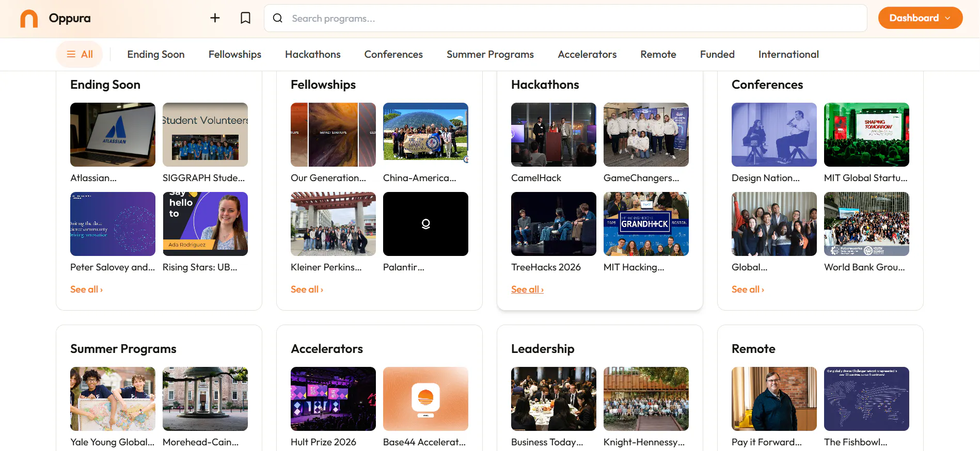The height and width of the screenshot is (451, 980).
Task: Open Pay it Forward thumbnail
Action: point(774,399)
